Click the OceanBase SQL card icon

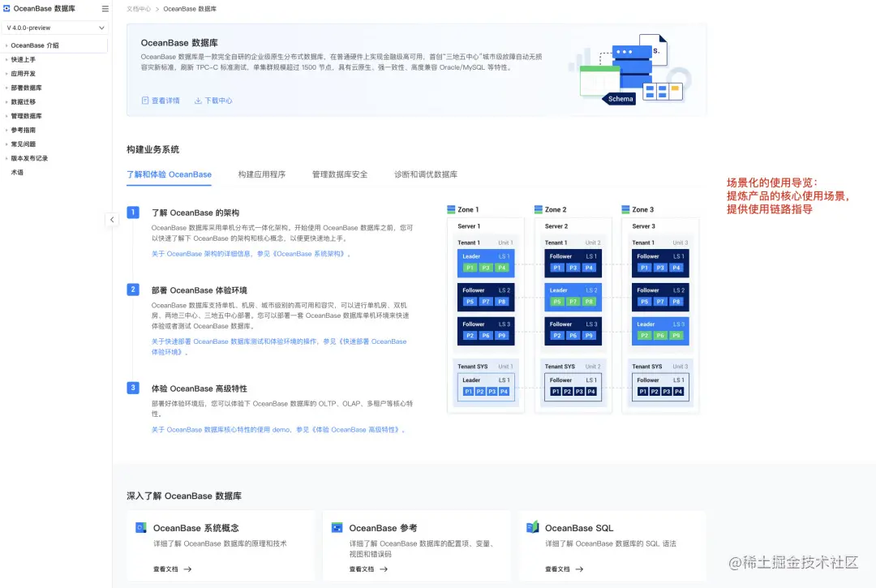532,527
